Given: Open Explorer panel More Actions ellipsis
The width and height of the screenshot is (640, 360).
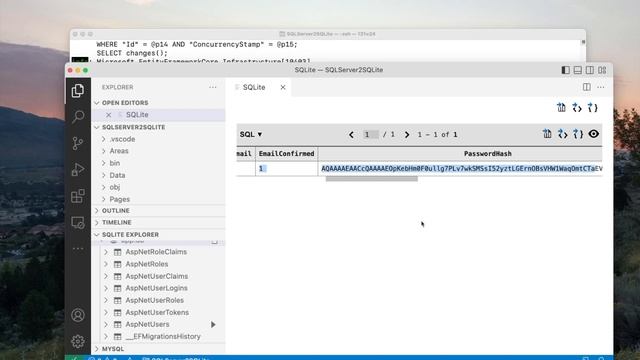Looking at the screenshot, I should coord(213,87).
